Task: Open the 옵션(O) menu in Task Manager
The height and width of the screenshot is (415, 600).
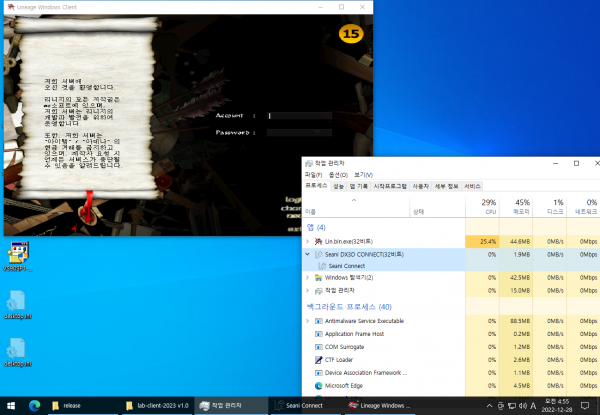Action: (338, 175)
